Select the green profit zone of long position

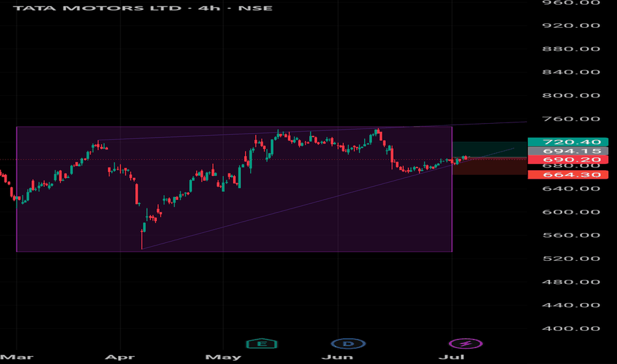489,150
